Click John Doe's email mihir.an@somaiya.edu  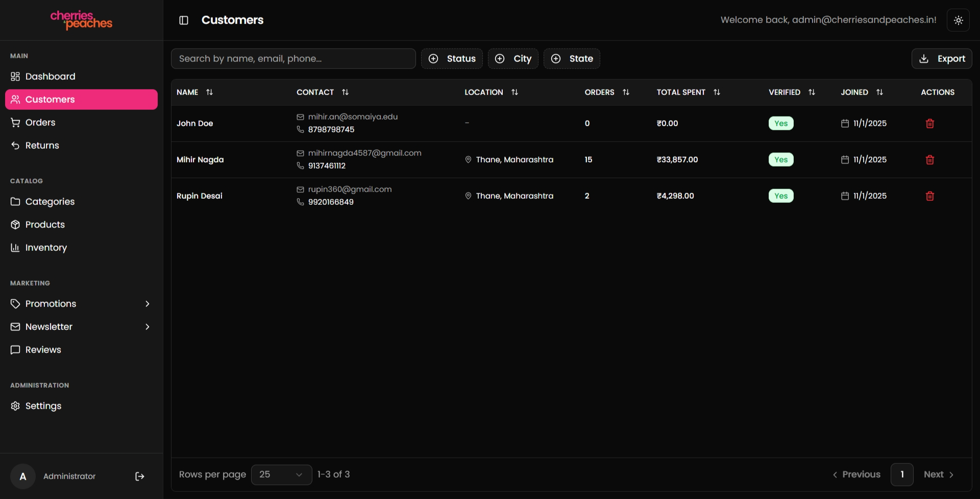pos(353,117)
